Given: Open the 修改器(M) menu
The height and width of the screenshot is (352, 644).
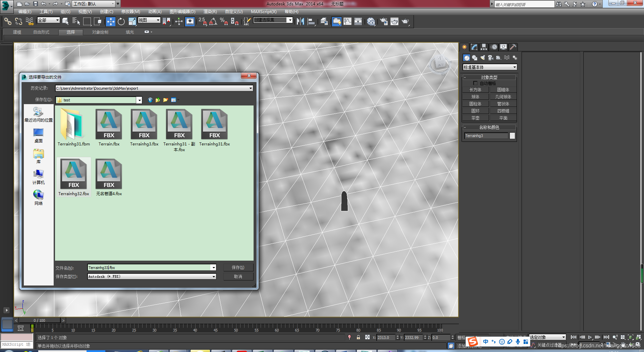Looking at the screenshot, I should pyautogui.click(x=130, y=11).
